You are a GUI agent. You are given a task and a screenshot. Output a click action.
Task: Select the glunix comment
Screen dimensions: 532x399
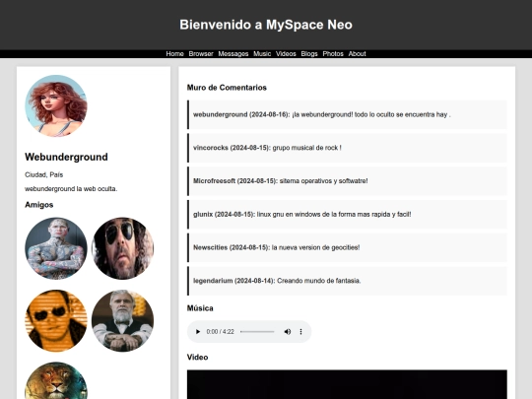click(347, 215)
